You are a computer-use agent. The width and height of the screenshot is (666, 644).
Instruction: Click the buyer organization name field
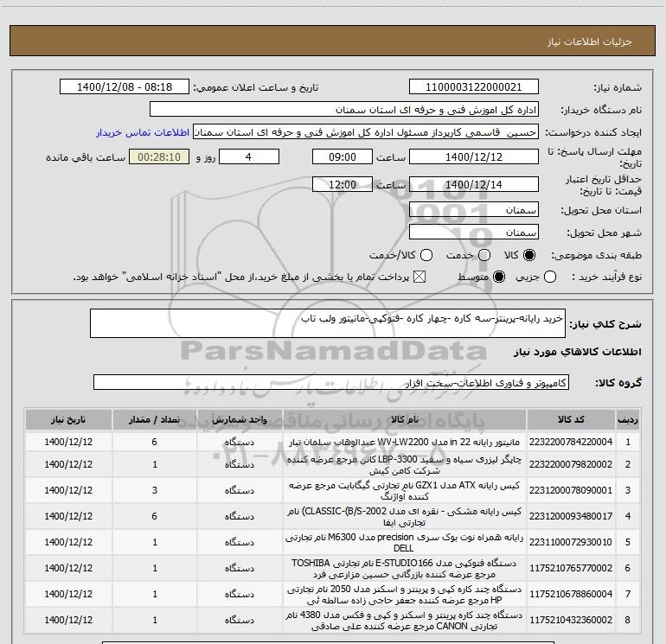[x=344, y=110]
